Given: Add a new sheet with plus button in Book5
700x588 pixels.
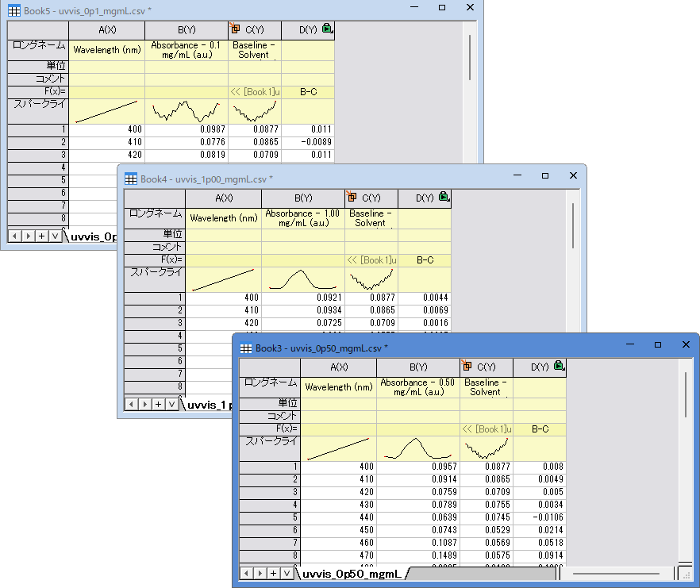Looking at the screenshot, I should pyautogui.click(x=41, y=236).
